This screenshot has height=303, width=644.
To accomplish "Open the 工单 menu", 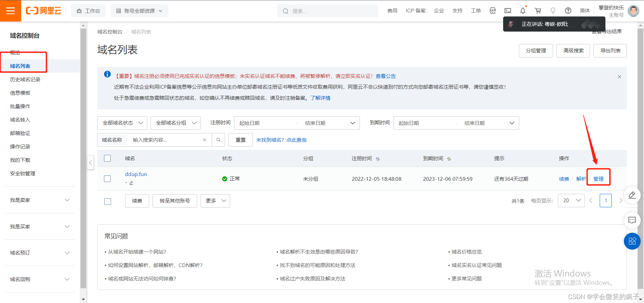I will pos(476,11).
